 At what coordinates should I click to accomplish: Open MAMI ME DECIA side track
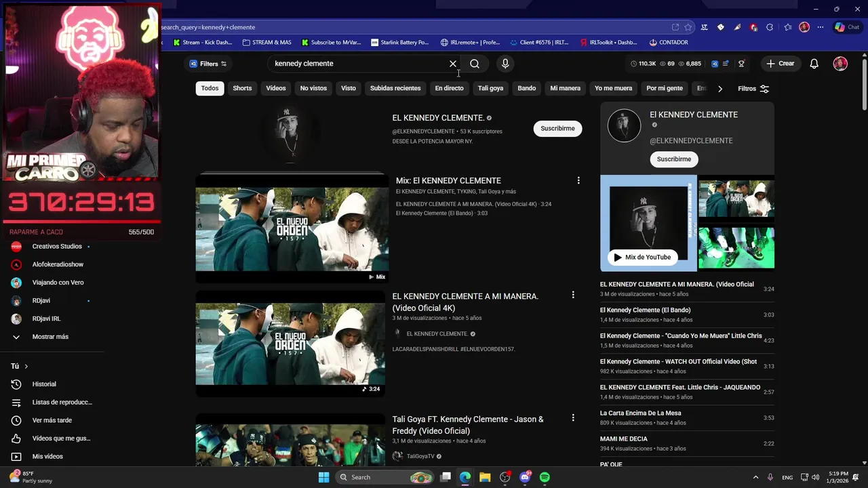click(x=624, y=439)
